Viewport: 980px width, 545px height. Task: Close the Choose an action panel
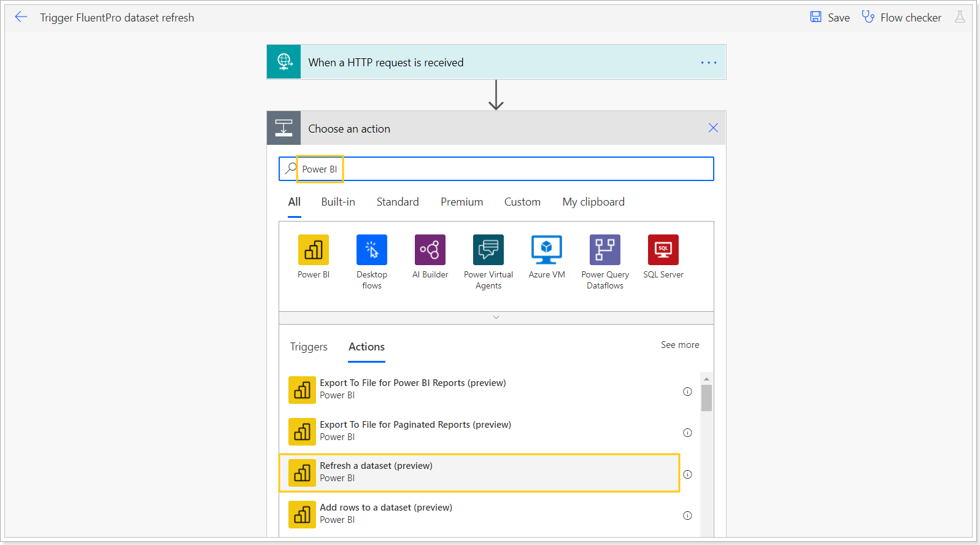click(713, 128)
